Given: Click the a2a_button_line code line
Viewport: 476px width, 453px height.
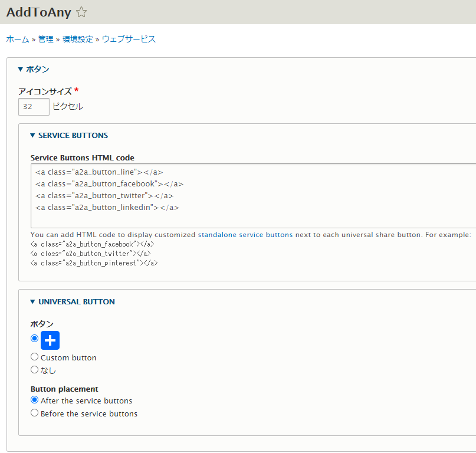Looking at the screenshot, I should (99, 172).
